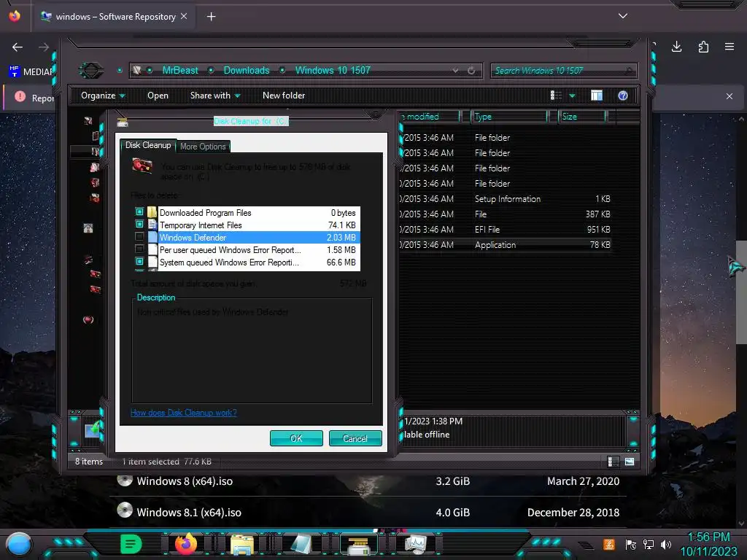Click the MrBeast breadcrumb
The width and height of the screenshot is (747, 560).
(x=180, y=71)
